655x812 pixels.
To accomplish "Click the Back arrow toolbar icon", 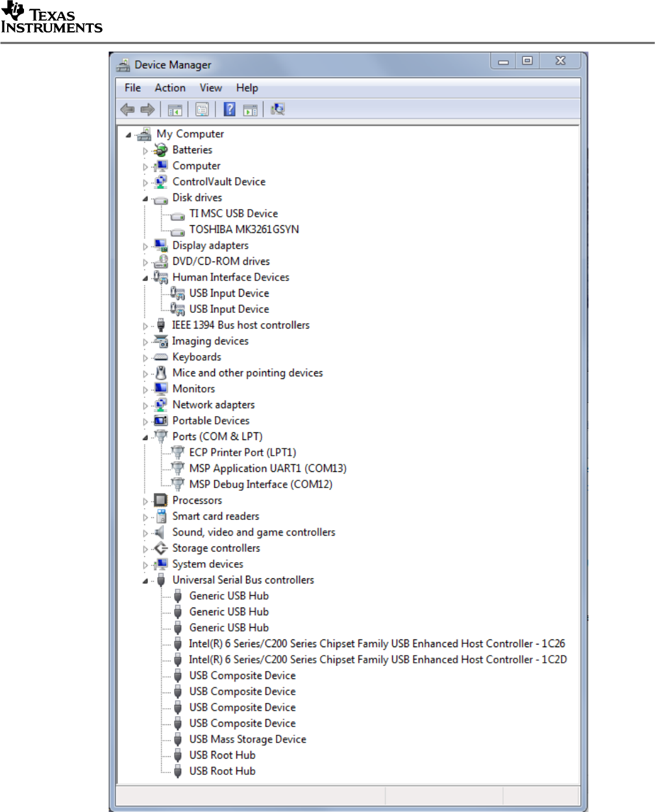I will [127, 110].
